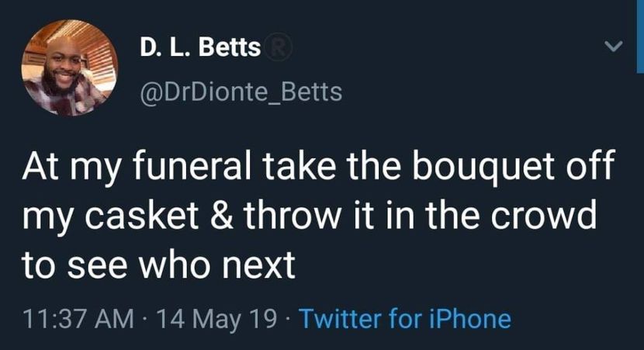
Task: Open the tweet options chevron dropdown
Action: click(x=613, y=48)
